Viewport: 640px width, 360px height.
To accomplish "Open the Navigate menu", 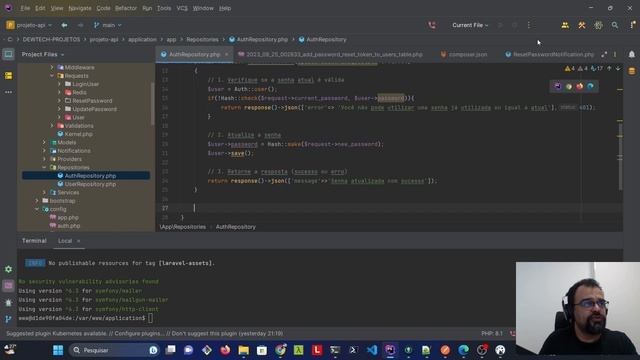I will click(x=80, y=8).
